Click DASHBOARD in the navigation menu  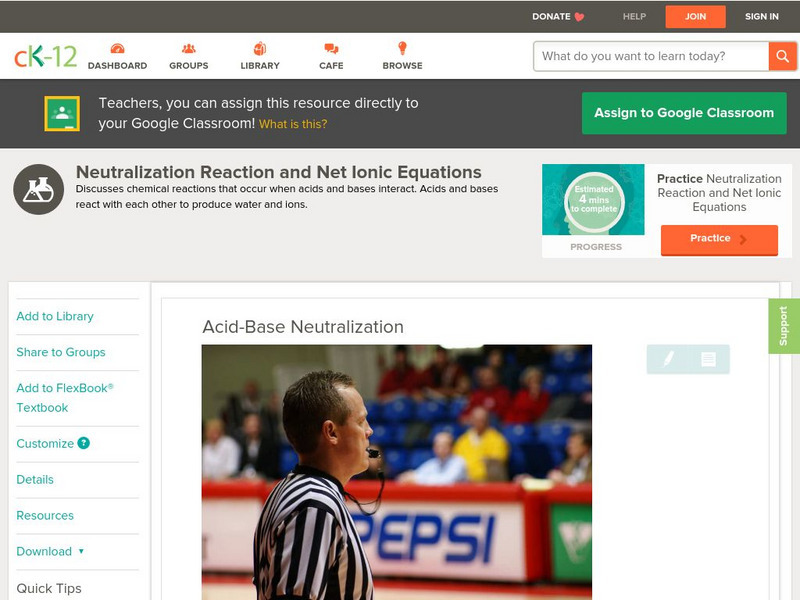[x=117, y=66]
